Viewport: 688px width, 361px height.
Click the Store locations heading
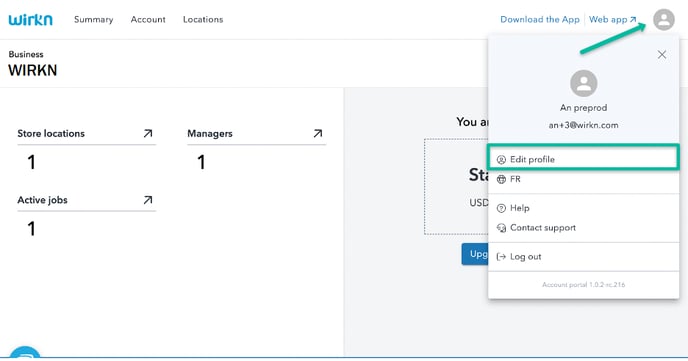[x=51, y=133]
